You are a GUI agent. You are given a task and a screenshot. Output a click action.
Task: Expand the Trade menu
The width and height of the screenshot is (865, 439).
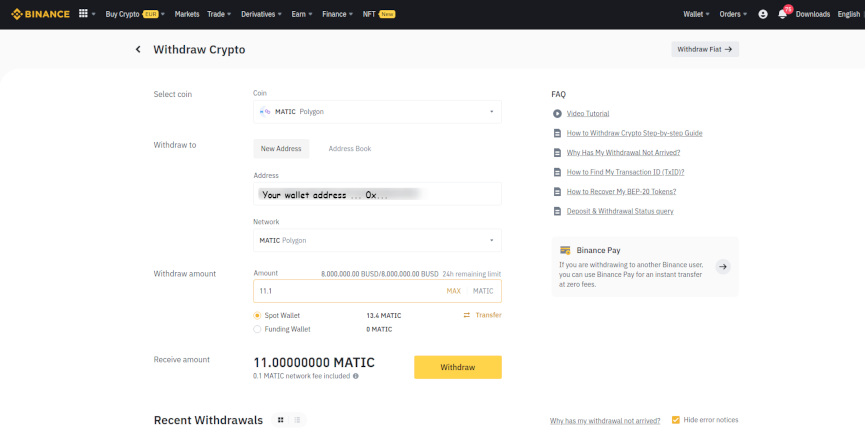click(219, 14)
